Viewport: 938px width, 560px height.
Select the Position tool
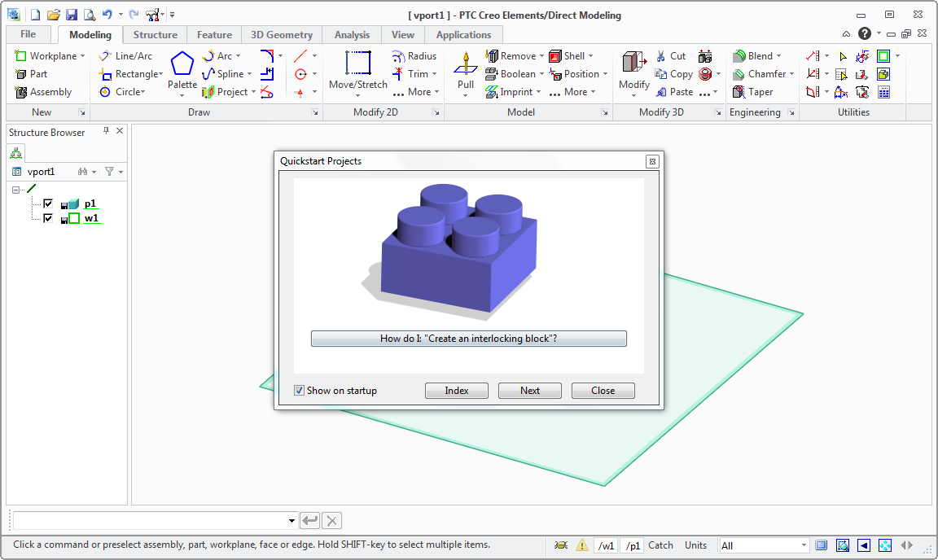click(x=574, y=73)
